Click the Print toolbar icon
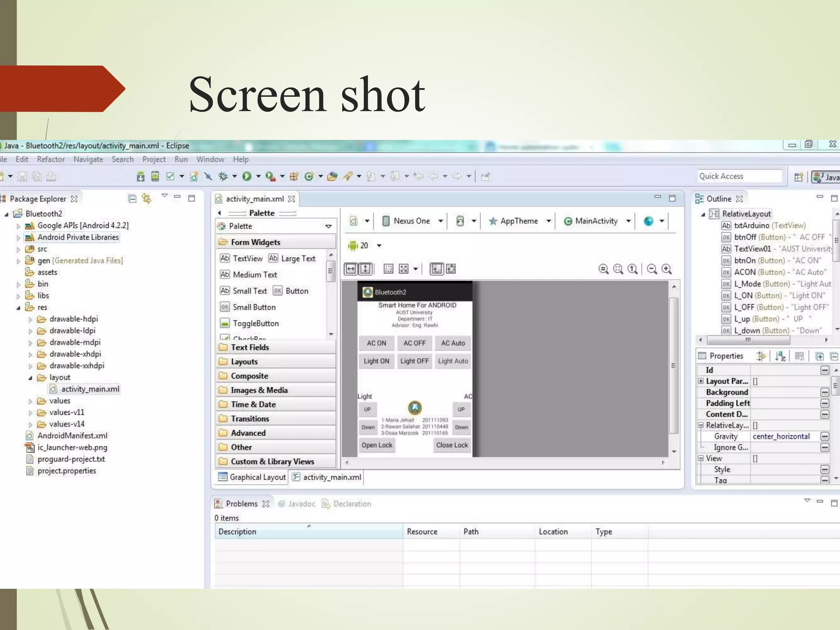 pyautogui.click(x=51, y=176)
